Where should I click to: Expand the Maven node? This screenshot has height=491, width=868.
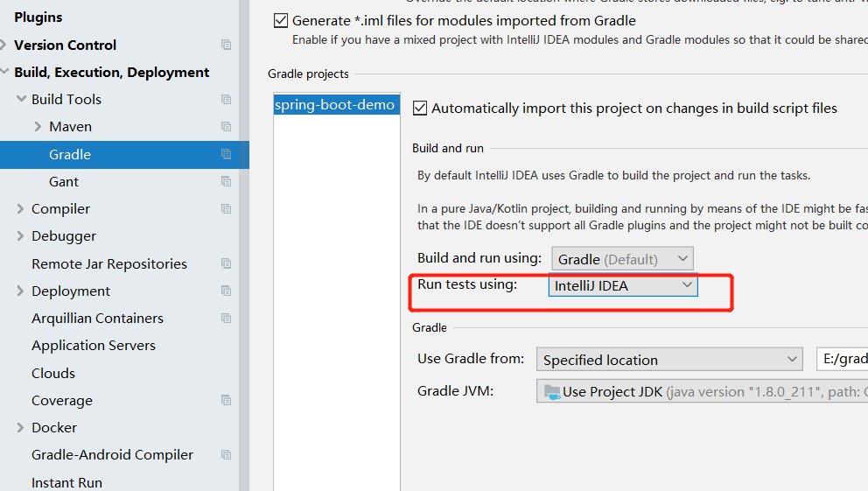[38, 127]
